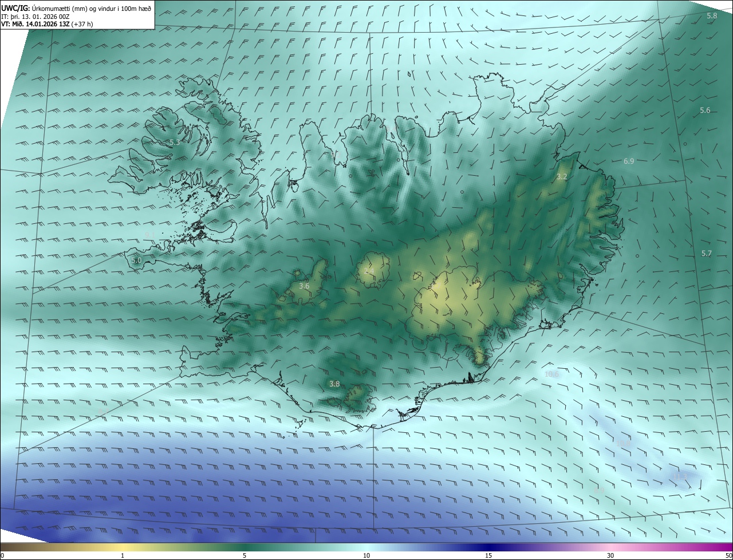Click the 30 tick label on the color scale

[x=610, y=555]
